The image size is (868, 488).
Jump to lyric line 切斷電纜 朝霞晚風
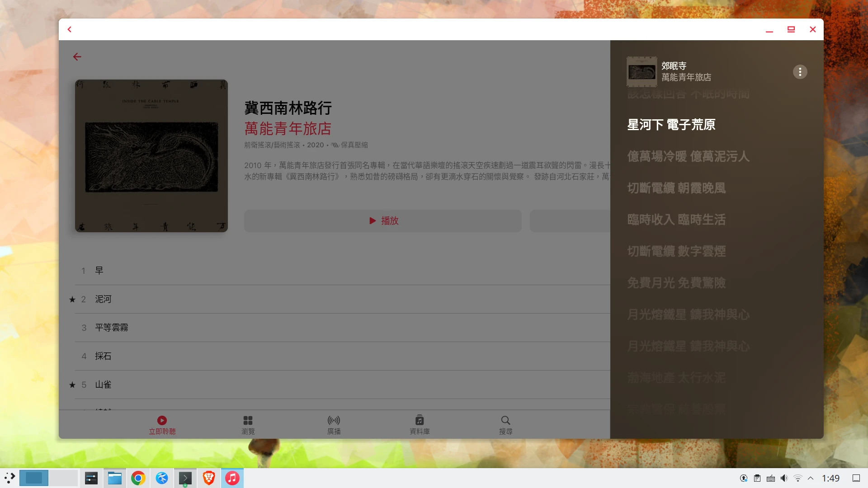pyautogui.click(x=676, y=188)
